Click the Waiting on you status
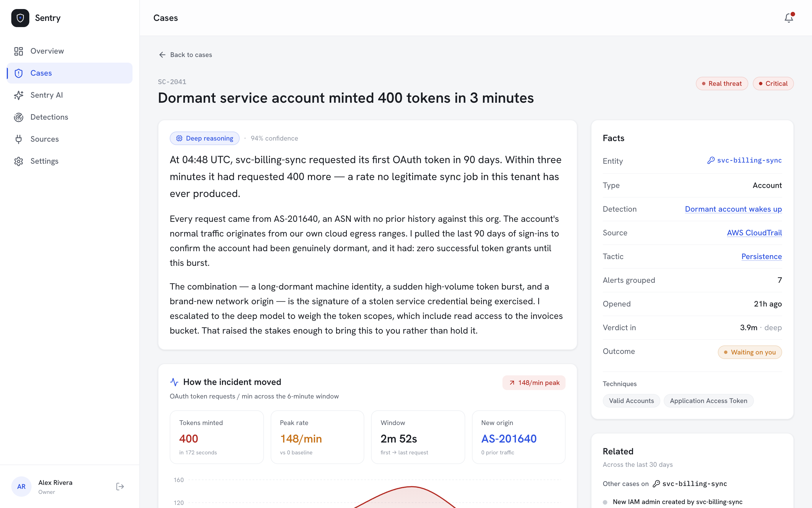Viewport: 812px width, 508px height. (x=750, y=352)
